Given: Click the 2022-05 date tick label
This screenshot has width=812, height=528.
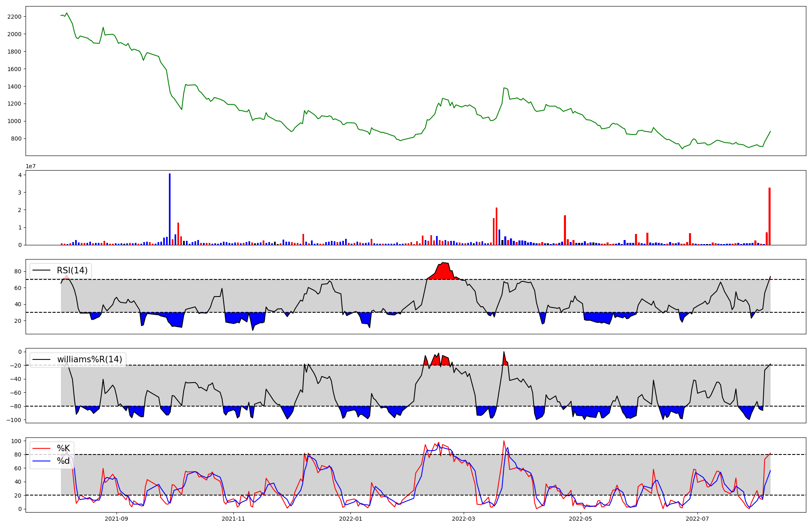Looking at the screenshot, I should coord(581,519).
